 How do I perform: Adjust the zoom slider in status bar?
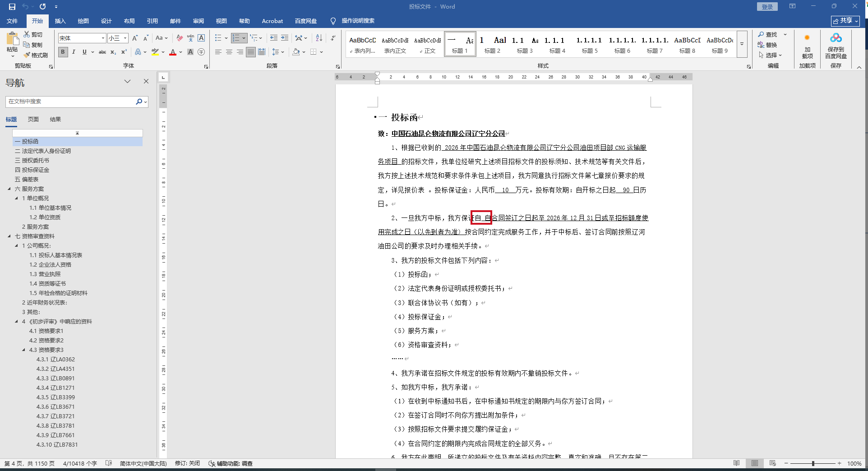click(813, 463)
